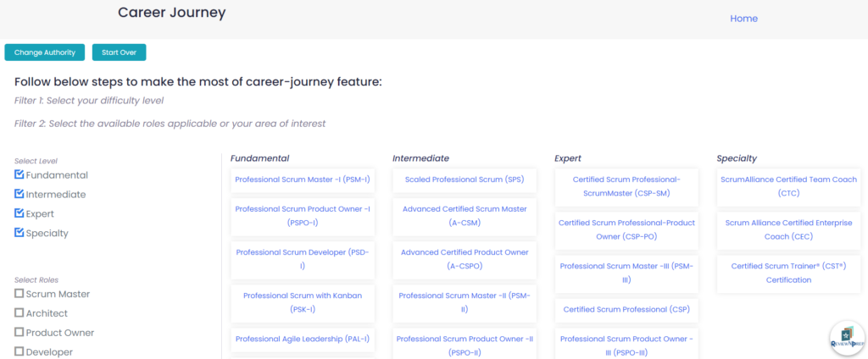Click the ReviewNPrep logo icon

point(845,336)
